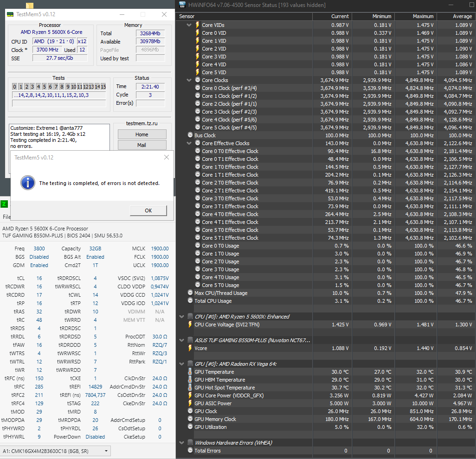476x459 pixels.
Task: Click the Core 3 VID lightning icon
Action: tap(197, 57)
